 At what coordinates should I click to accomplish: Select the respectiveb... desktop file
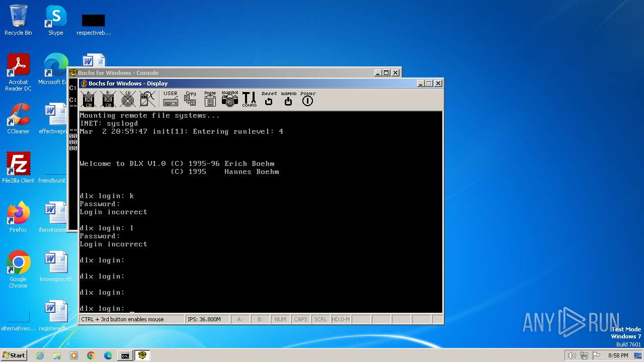(93, 23)
